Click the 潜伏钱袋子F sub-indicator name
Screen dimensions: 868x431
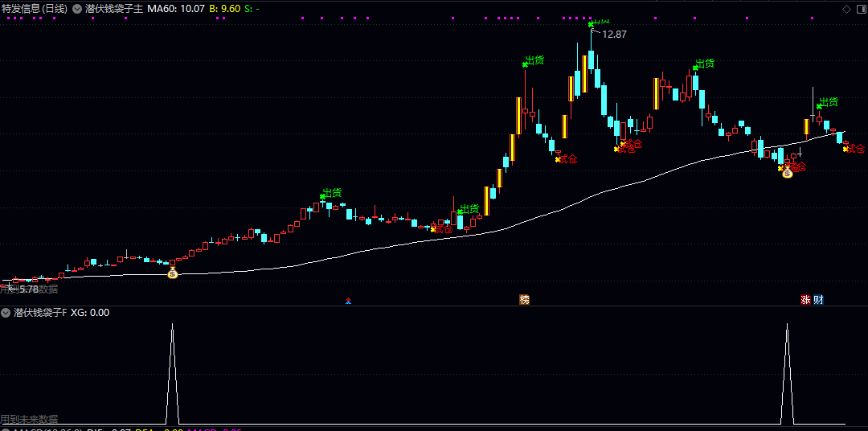tap(40, 313)
